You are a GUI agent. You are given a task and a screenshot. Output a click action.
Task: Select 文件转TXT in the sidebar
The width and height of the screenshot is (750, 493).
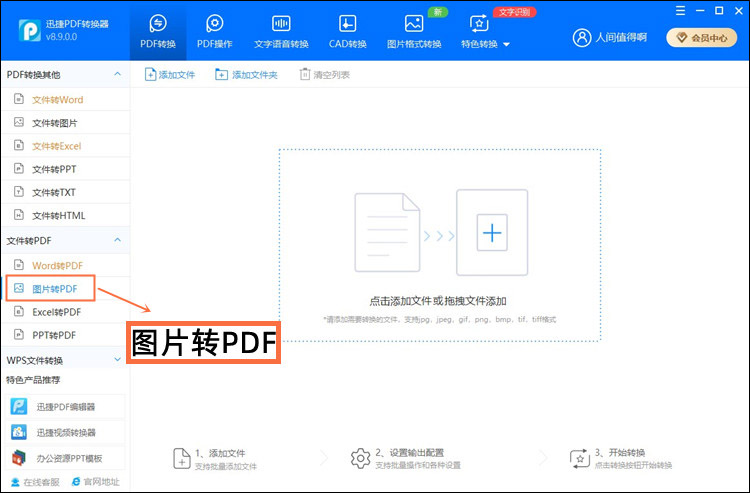66,192
